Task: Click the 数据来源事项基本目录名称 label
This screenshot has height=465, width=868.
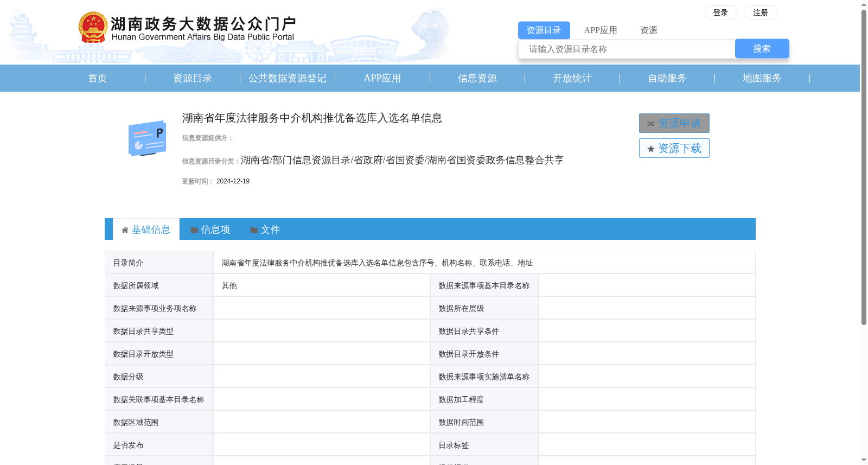Action: pyautogui.click(x=484, y=285)
